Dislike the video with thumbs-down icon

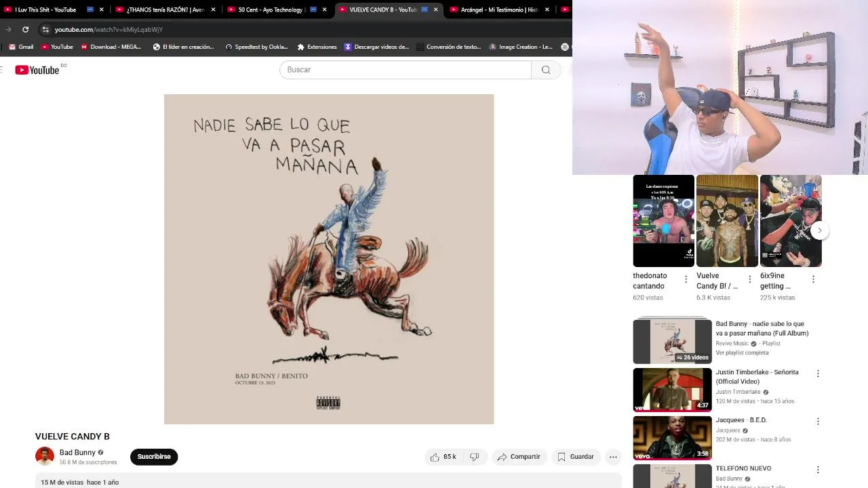pyautogui.click(x=475, y=457)
